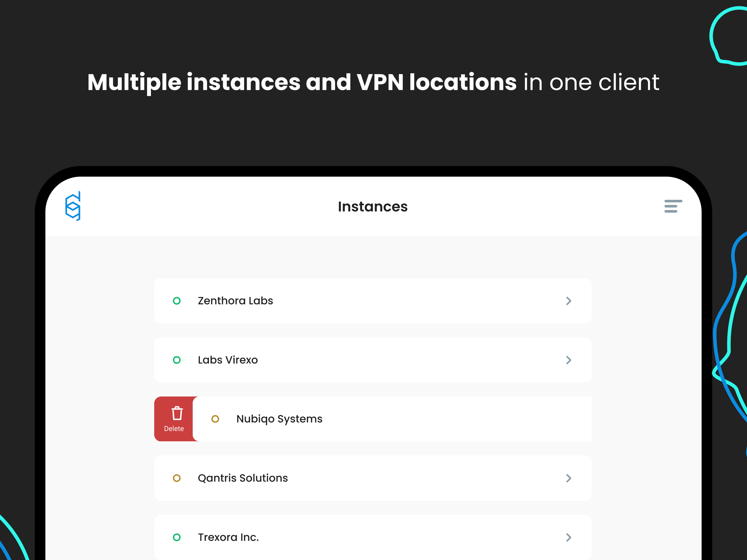Expand Zenthora Labs with its chevron
Viewport: 747px width, 560px height.
[569, 301]
